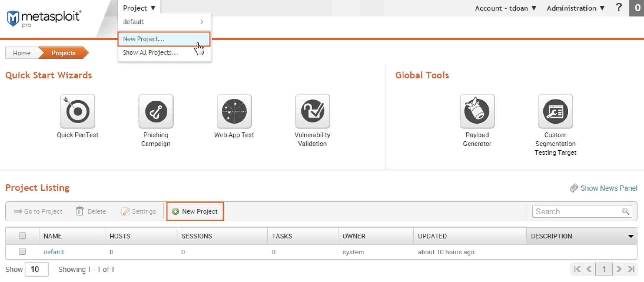Click 'about 10 hours ago' cell

(446, 252)
